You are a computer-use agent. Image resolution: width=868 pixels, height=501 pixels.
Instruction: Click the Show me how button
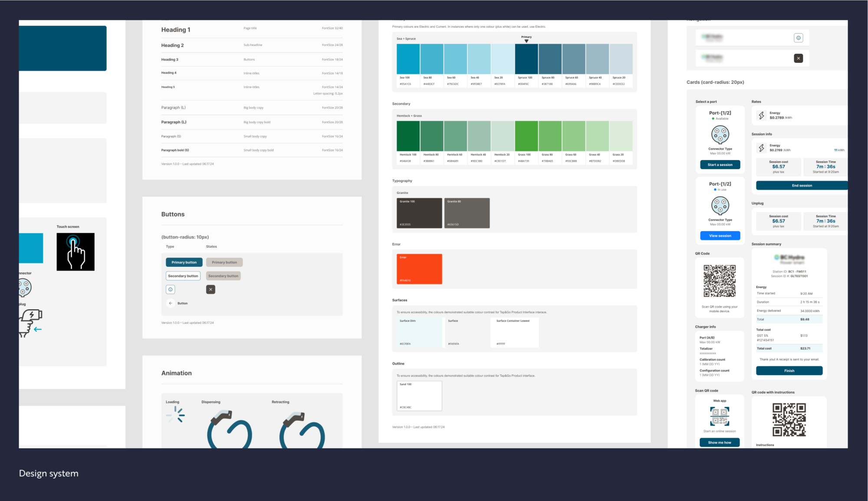720,442
